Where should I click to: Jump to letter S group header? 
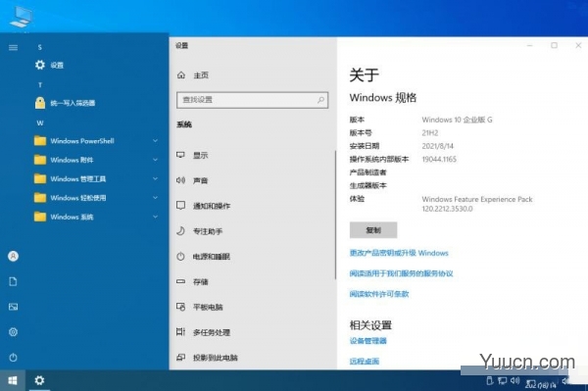(x=40, y=48)
